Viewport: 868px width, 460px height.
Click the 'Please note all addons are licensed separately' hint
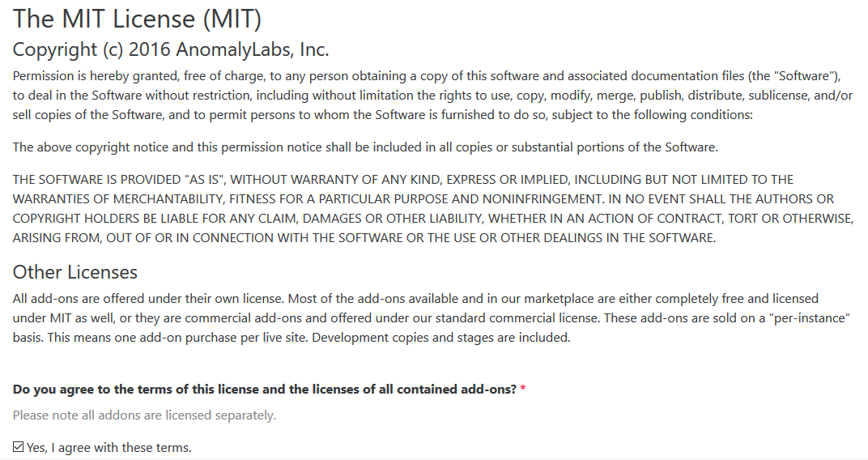tap(144, 415)
